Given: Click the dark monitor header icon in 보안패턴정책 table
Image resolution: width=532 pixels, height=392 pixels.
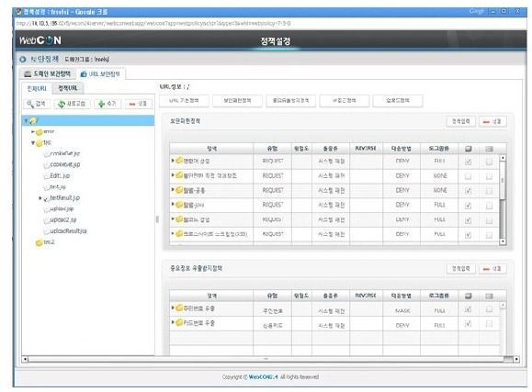Looking at the screenshot, I should click(x=469, y=149).
